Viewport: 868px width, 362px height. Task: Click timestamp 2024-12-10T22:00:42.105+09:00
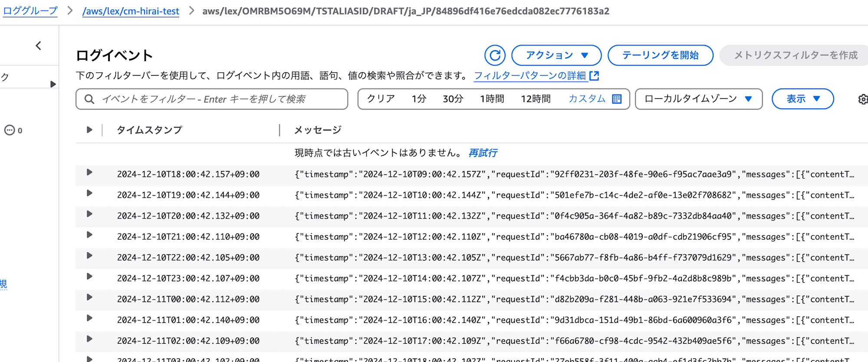click(188, 258)
